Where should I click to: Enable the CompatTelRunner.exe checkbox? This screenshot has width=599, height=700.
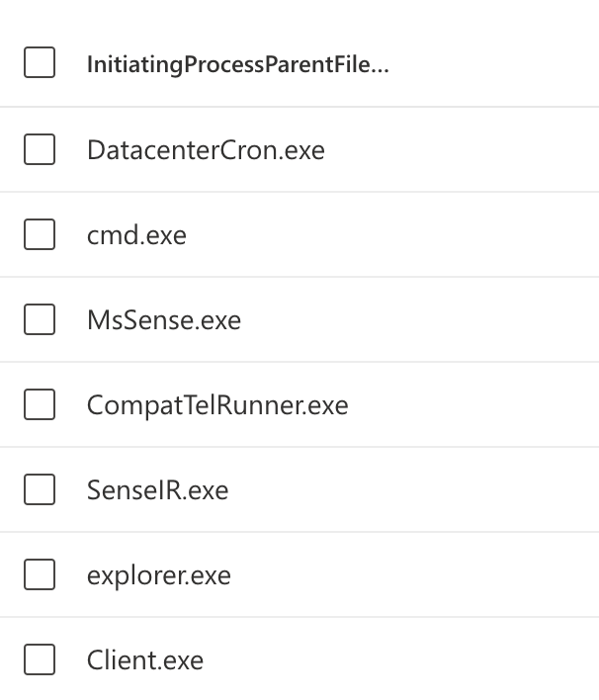tap(40, 405)
